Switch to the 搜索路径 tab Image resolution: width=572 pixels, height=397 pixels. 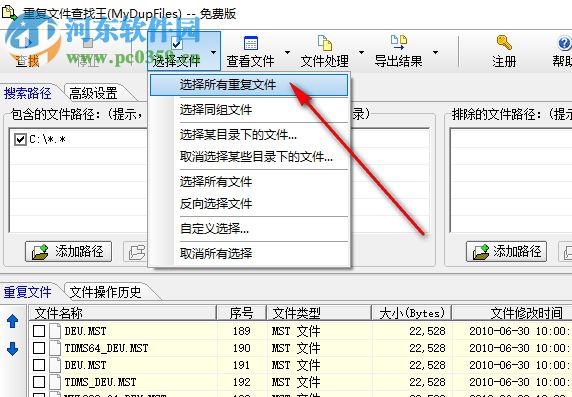[x=28, y=93]
